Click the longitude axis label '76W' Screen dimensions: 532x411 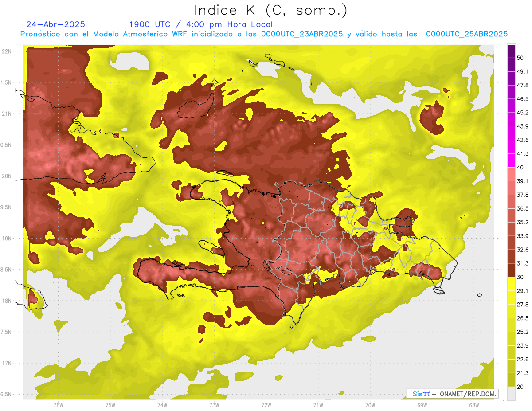(58, 406)
